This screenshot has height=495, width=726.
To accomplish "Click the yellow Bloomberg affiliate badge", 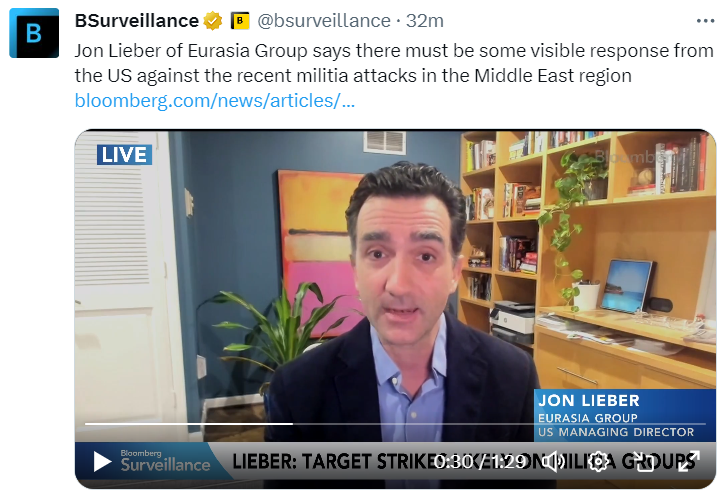I will (240, 21).
